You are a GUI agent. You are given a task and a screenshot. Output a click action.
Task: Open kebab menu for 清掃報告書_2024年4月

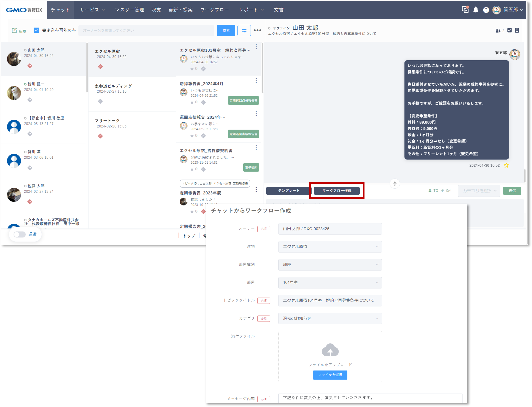pyautogui.click(x=256, y=80)
